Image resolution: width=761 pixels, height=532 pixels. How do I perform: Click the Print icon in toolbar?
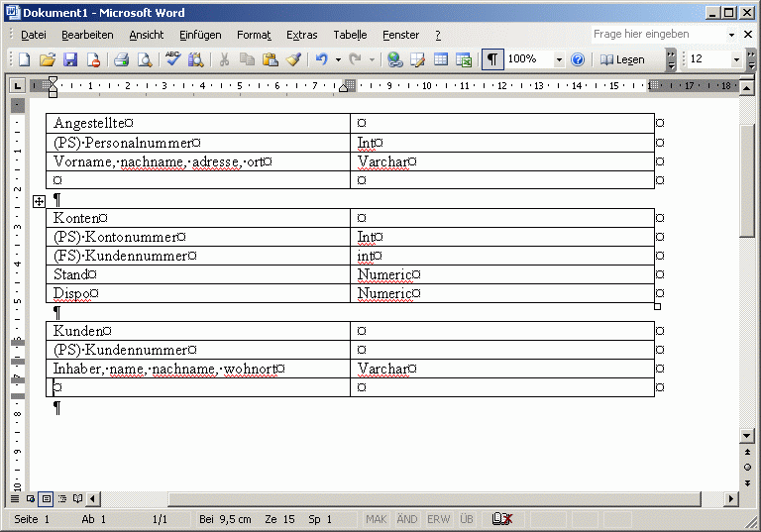click(121, 59)
